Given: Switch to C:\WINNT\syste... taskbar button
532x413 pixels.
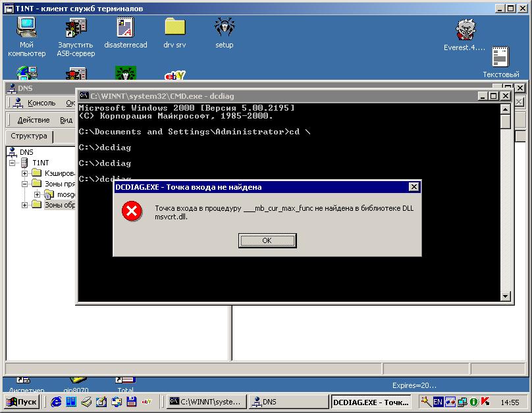Looking at the screenshot, I should (206, 402).
